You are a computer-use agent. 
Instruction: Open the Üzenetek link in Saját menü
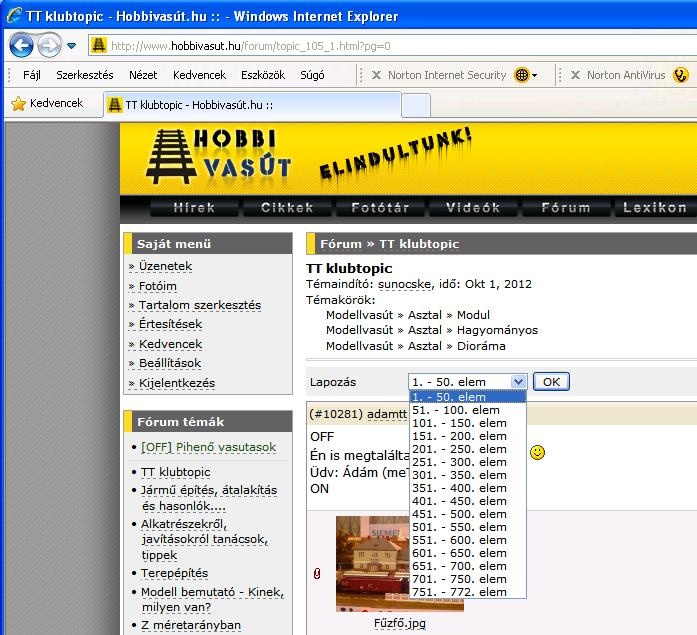(x=165, y=266)
